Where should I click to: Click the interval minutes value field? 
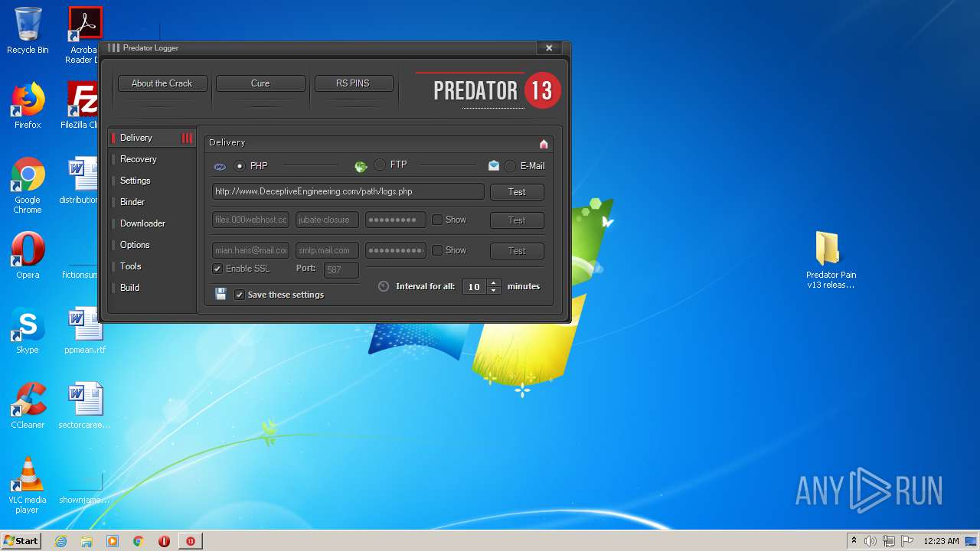[x=475, y=287]
